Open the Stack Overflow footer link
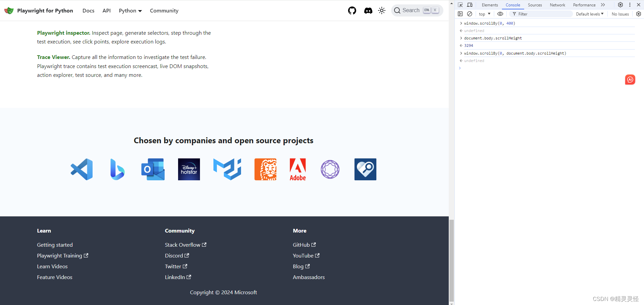Screen dimensions: 644x305 click(185, 245)
